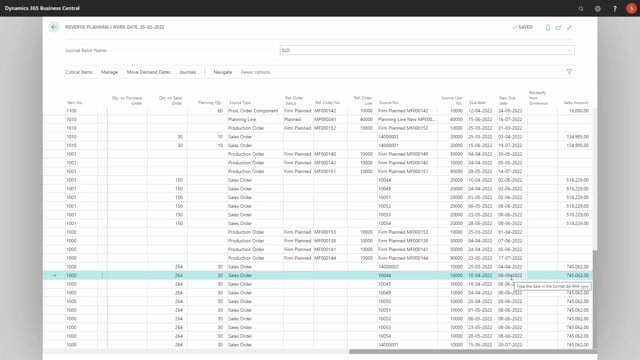Screen dimensions: 640x360
Task: Click the Reclassify from Dimension column header
Action: [x=538, y=98]
